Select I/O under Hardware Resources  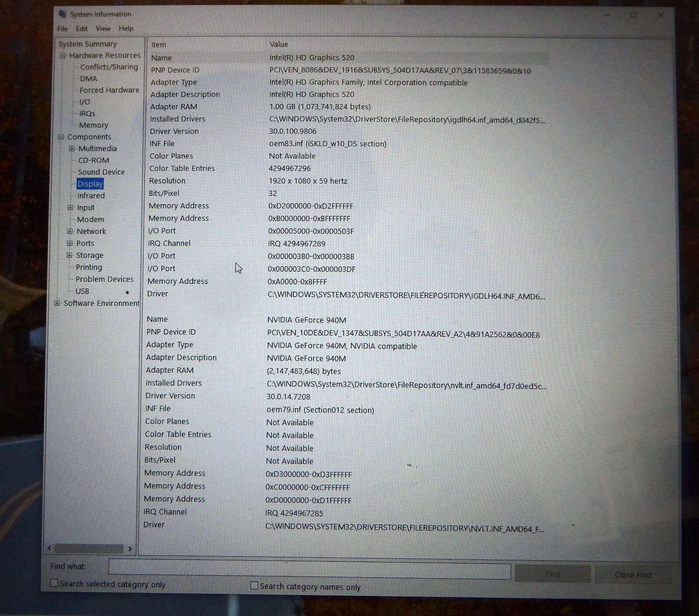(x=84, y=102)
